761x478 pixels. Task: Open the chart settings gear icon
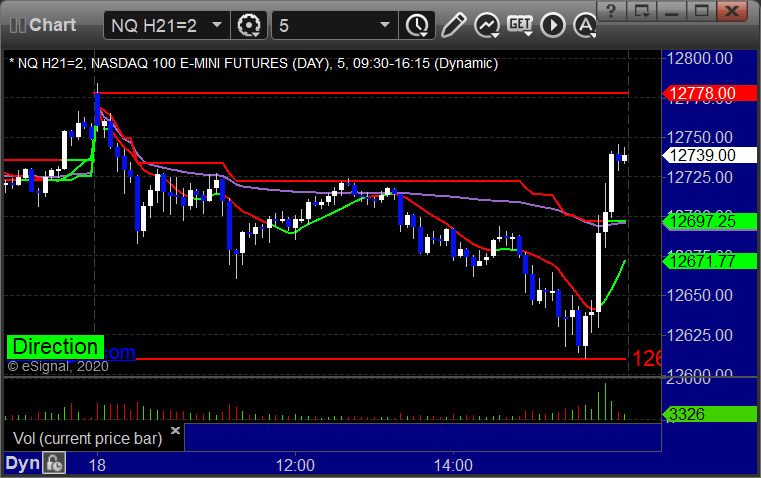point(248,25)
